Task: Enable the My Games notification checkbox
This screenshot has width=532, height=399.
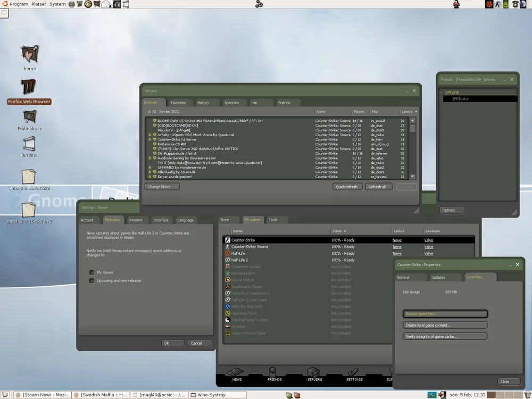Action: click(92, 272)
